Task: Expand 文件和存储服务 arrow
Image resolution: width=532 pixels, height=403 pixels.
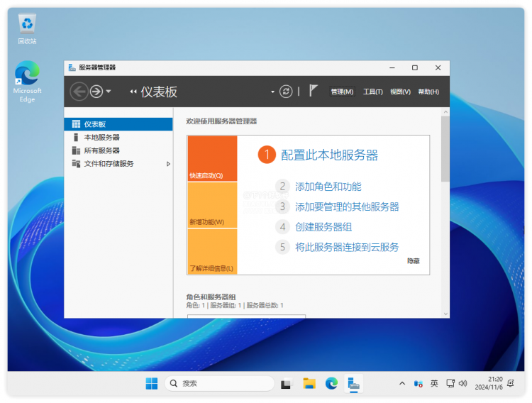Action: click(x=168, y=164)
